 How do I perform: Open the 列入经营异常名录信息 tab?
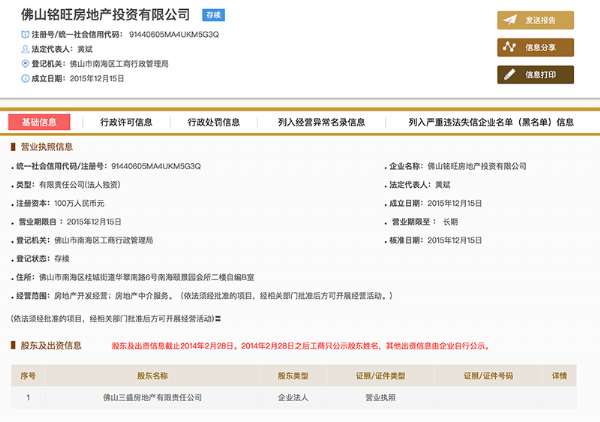click(321, 122)
